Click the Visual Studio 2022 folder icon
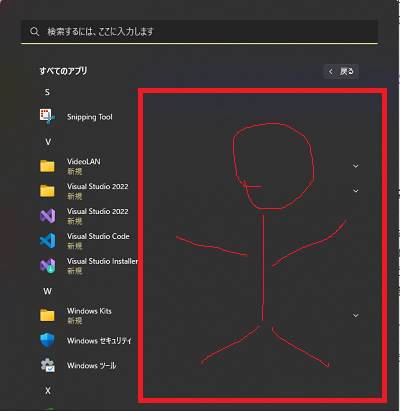Screen dimensions: 400x411 [x=47, y=191]
